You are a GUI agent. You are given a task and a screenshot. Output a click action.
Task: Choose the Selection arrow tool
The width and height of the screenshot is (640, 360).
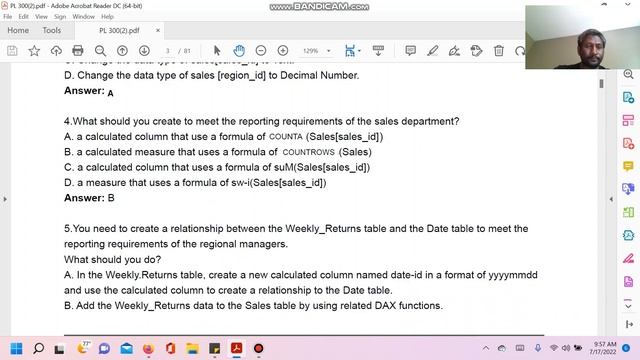(217, 51)
